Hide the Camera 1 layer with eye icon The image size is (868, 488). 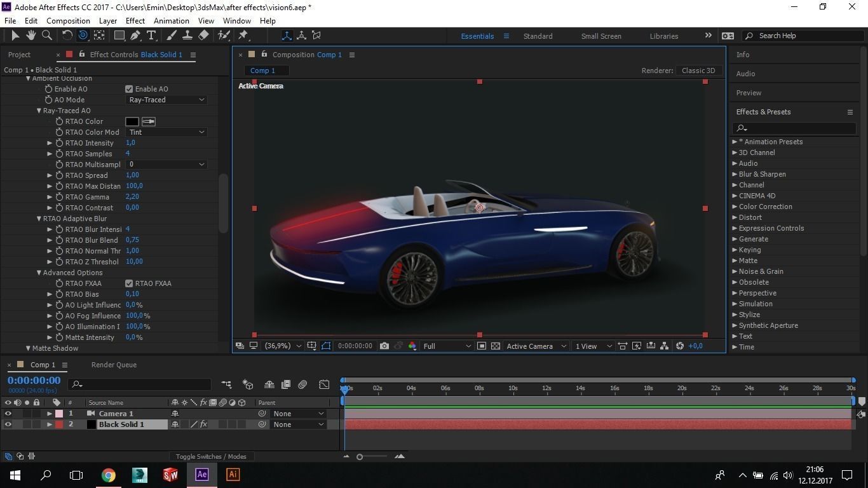(8, 414)
